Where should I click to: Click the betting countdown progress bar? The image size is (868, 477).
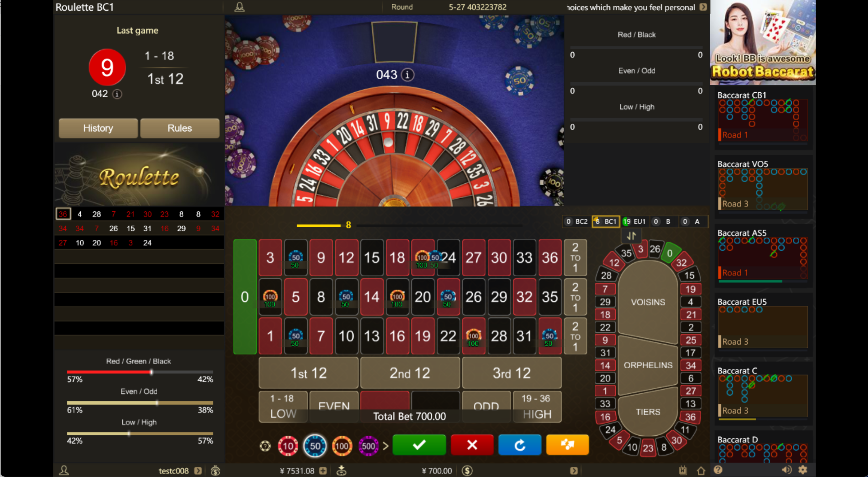click(x=409, y=225)
